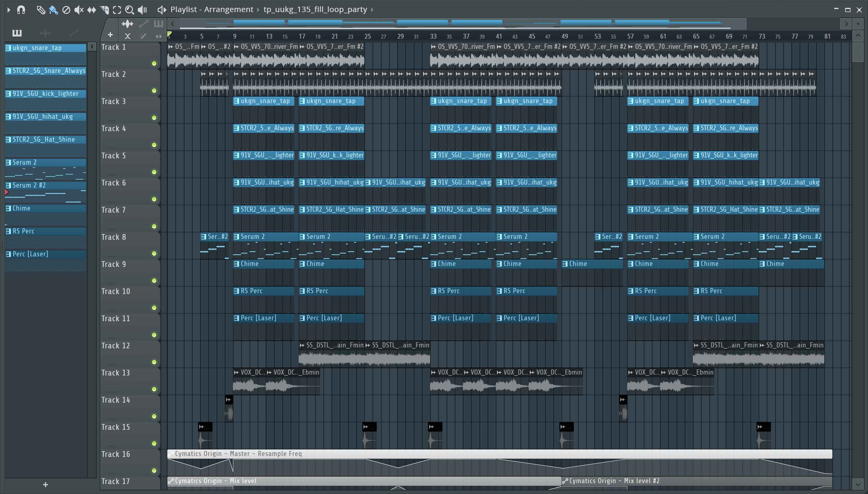The height and width of the screenshot is (494, 868).
Task: Expand arrow after tp_uukg_135_fill_loop_party
Action: coord(372,10)
